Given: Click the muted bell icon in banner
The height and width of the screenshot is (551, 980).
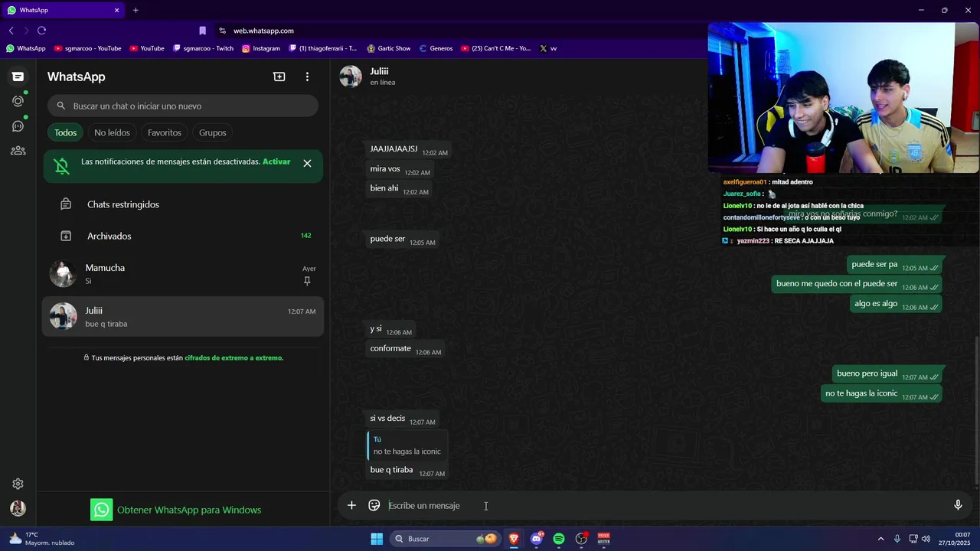Looking at the screenshot, I should [62, 166].
